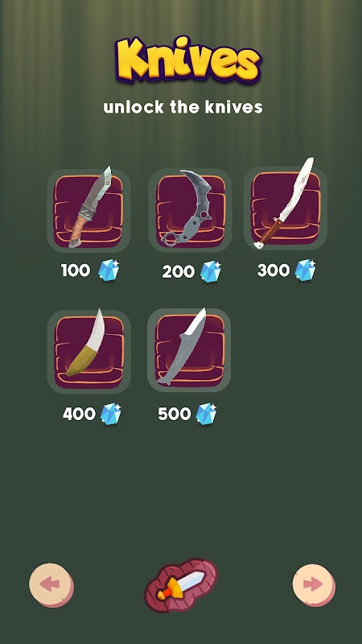Tap the blue gem beside 200
The height and width of the screenshot is (644, 362).
(211, 271)
